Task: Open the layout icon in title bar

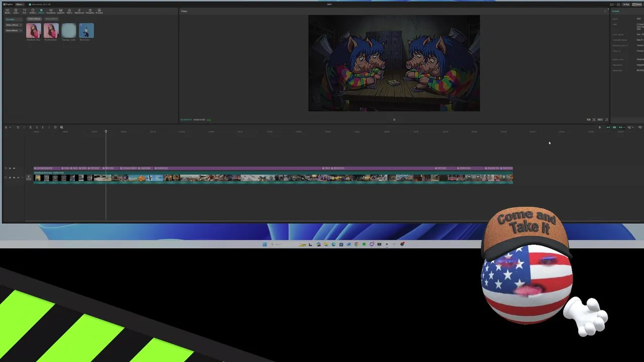Action: click(612, 5)
